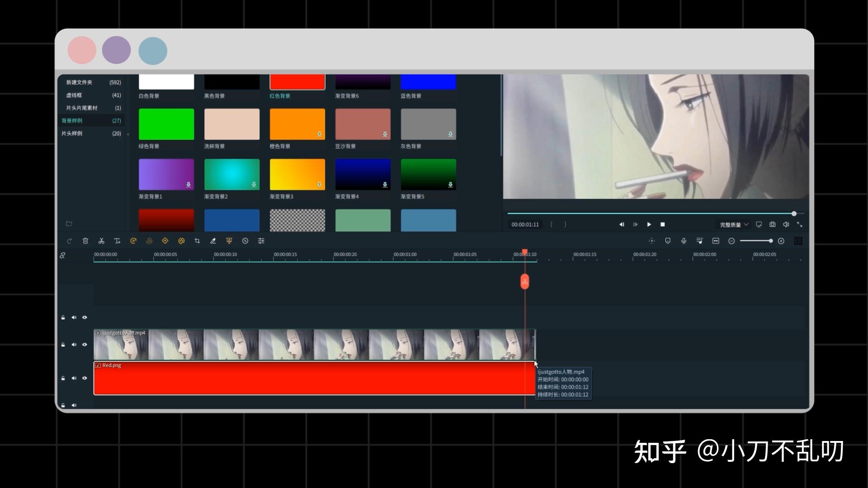Zoom out timeline with minus icon
Viewport: 868px width, 488px height.
[731, 241]
